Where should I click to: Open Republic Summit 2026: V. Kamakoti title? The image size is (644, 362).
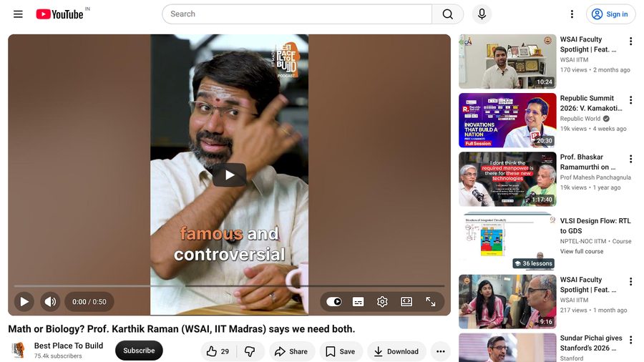[591, 103]
